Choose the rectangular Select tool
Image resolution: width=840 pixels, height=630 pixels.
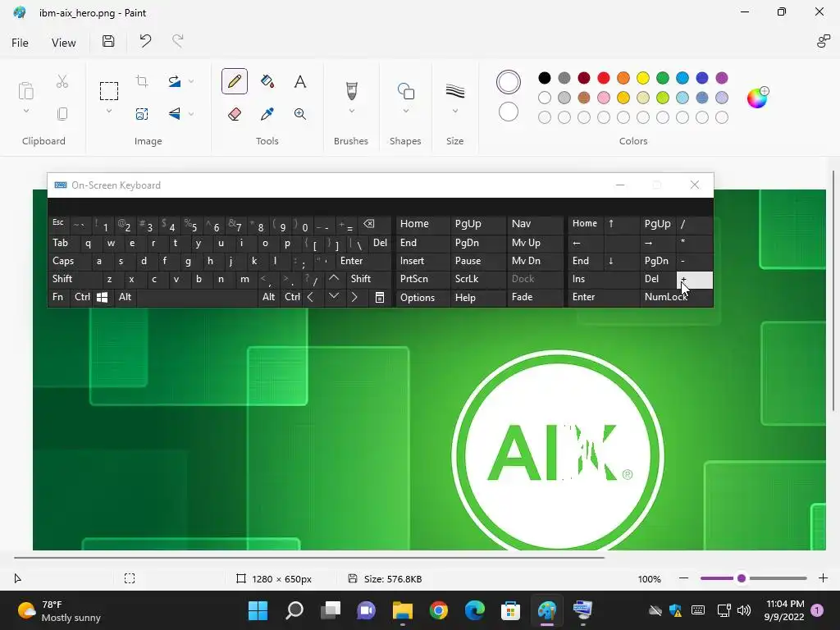click(x=109, y=90)
